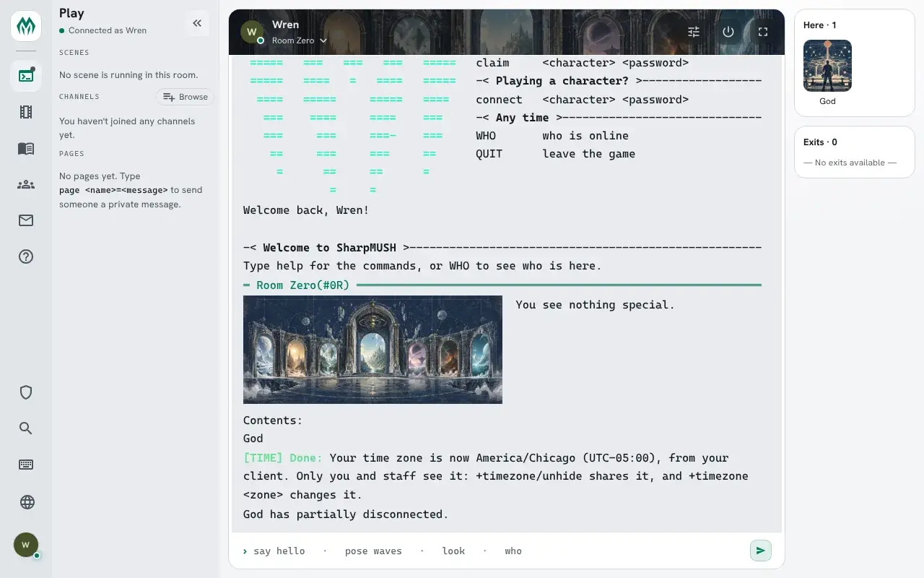Open the people group icon

(26, 184)
